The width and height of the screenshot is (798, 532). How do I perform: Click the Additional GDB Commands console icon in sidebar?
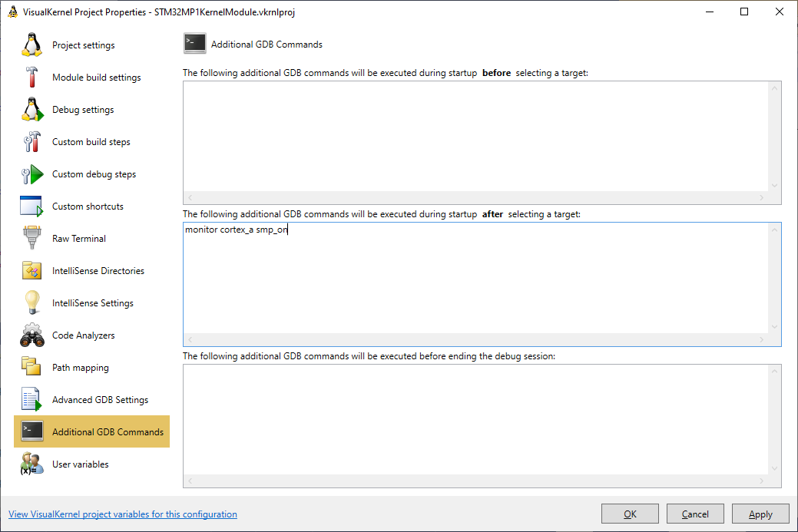tap(32, 431)
